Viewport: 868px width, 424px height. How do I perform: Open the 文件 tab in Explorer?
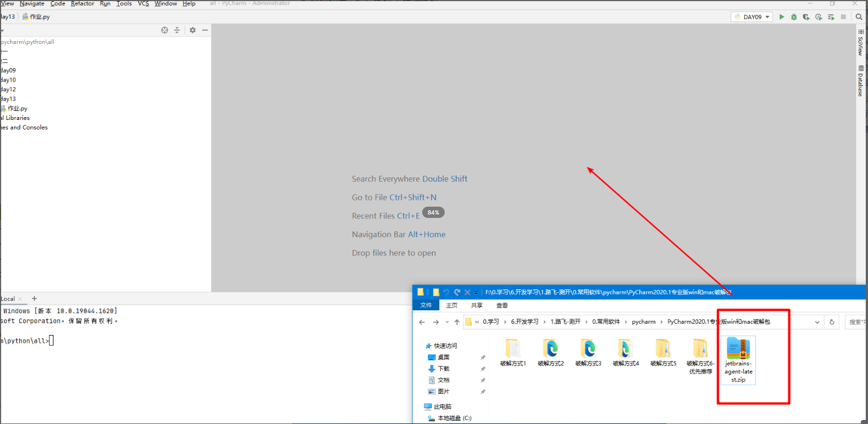[x=426, y=305]
